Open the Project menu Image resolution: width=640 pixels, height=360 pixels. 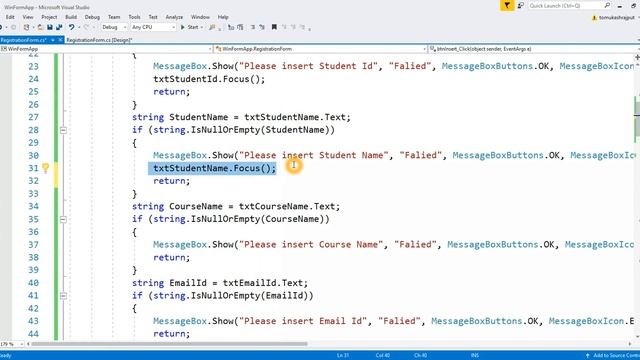coord(49,17)
